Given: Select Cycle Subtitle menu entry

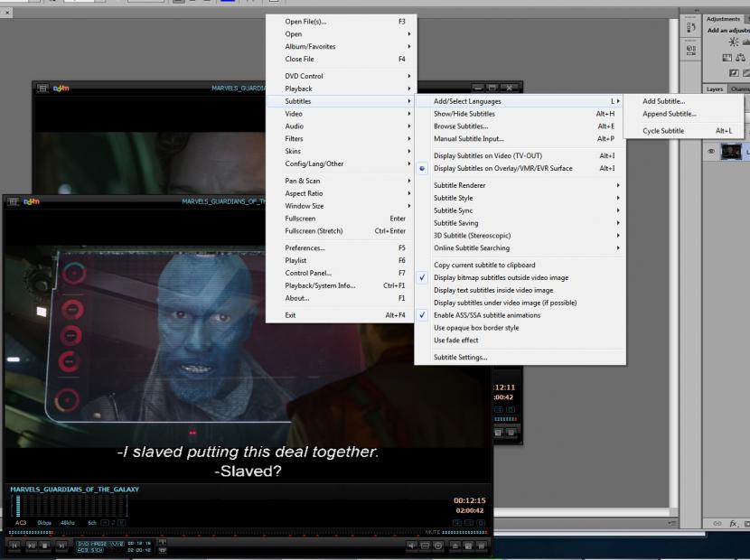Looking at the screenshot, I should click(x=663, y=131).
